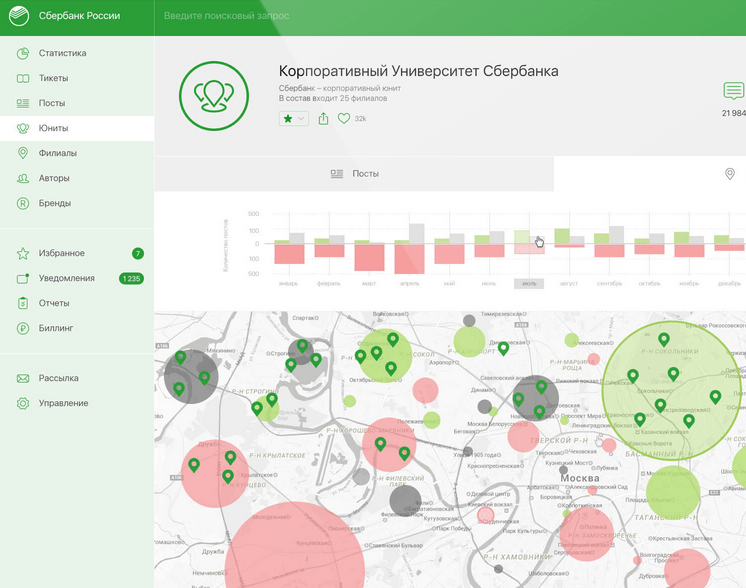Screen dimensions: 746x588
Task: Select the январь month on chart
Action: click(x=288, y=284)
